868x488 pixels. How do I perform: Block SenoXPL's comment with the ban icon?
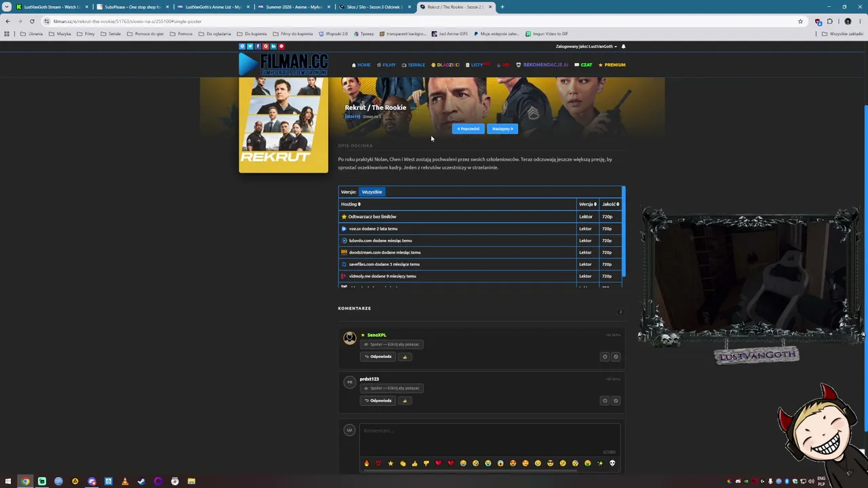click(616, 357)
